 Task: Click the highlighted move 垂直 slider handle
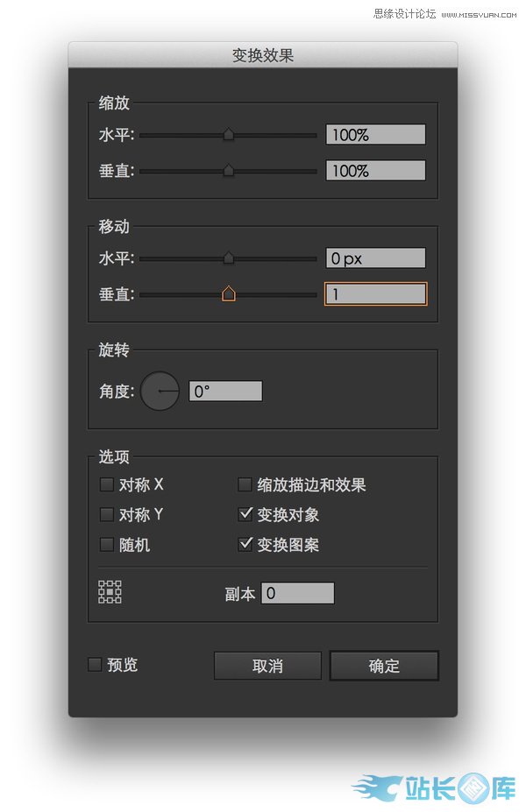click(229, 293)
